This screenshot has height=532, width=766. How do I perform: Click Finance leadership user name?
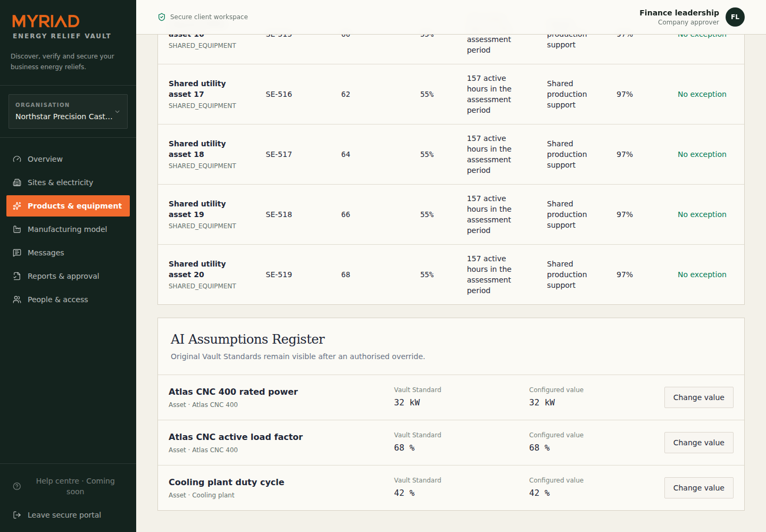click(679, 13)
